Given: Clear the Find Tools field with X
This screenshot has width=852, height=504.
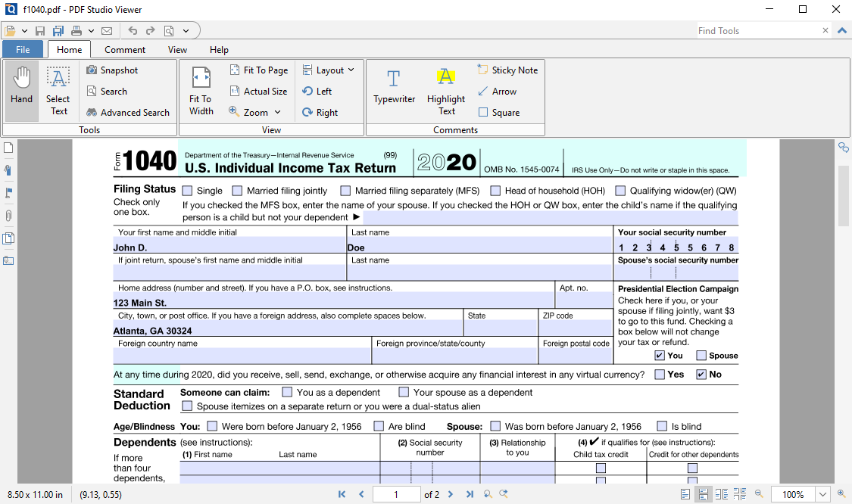Looking at the screenshot, I should tap(825, 30).
